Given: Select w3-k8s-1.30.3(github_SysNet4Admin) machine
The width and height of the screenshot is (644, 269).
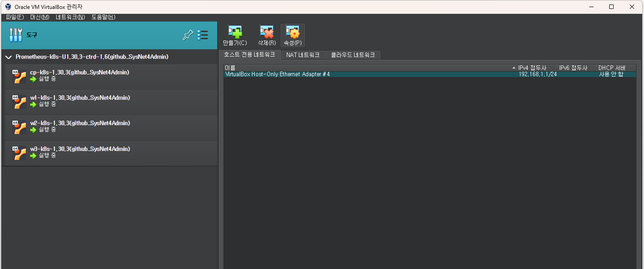Looking at the screenshot, I should [80, 149].
